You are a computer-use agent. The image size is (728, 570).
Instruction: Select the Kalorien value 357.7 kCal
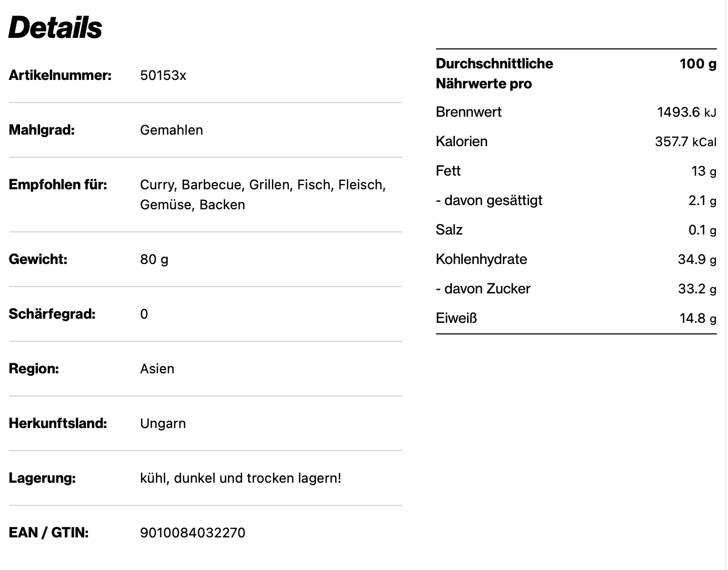pyautogui.click(x=685, y=142)
